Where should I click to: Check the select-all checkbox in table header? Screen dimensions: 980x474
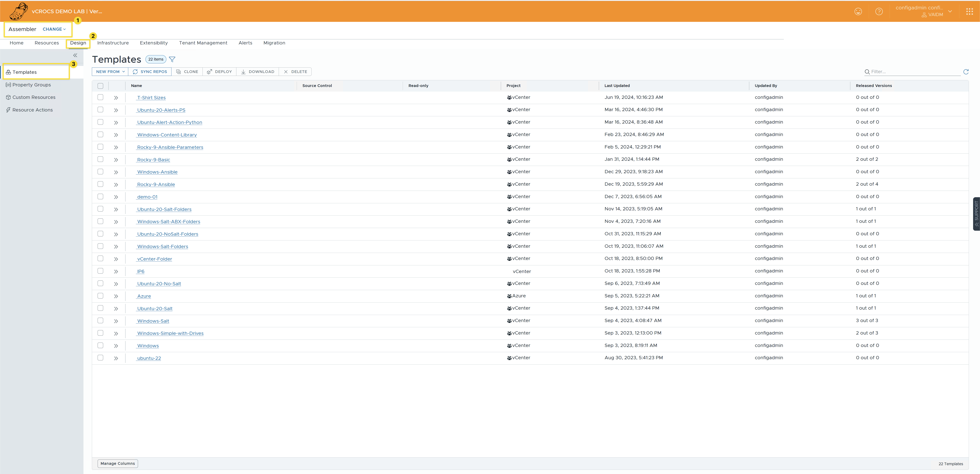coord(100,86)
